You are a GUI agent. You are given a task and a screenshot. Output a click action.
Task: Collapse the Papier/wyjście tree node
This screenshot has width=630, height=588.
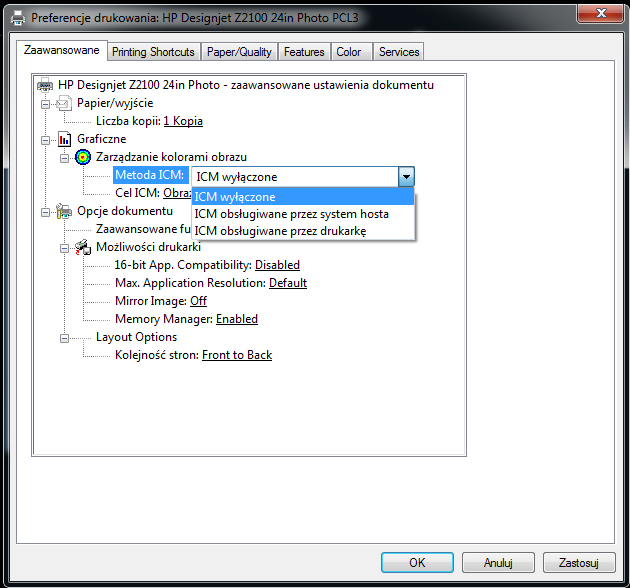[x=46, y=104]
